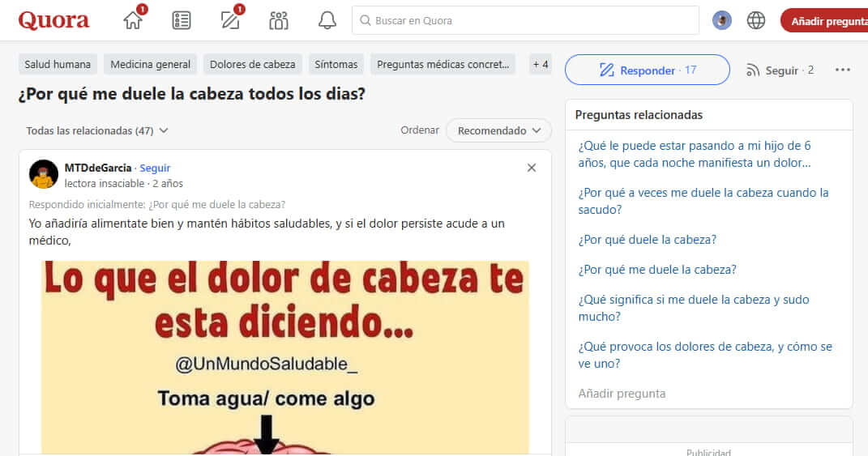Open the Following list icon
868x456 pixels.
pyautogui.click(x=182, y=20)
